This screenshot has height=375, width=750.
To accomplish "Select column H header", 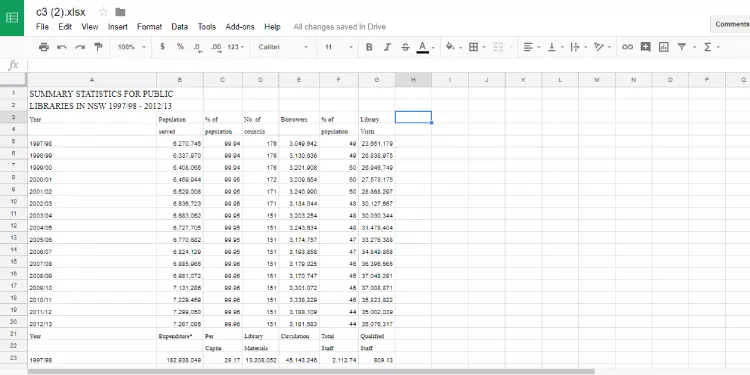I will coord(413,80).
